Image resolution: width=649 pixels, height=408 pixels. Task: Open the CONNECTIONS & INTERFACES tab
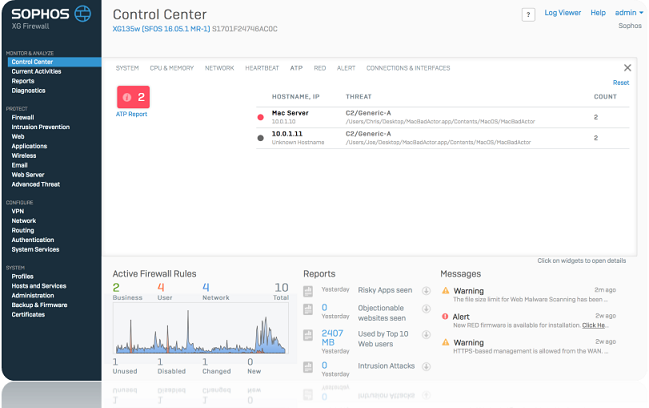[408, 68]
